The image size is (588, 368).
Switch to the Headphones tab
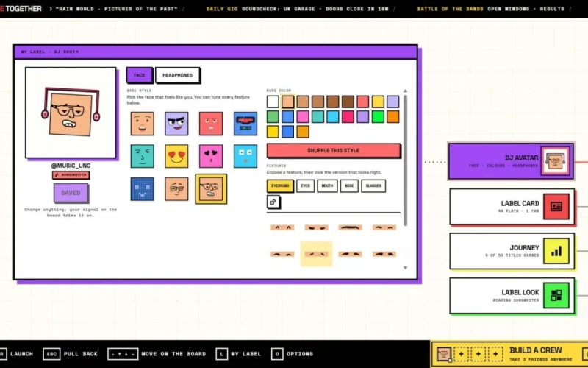tap(177, 75)
